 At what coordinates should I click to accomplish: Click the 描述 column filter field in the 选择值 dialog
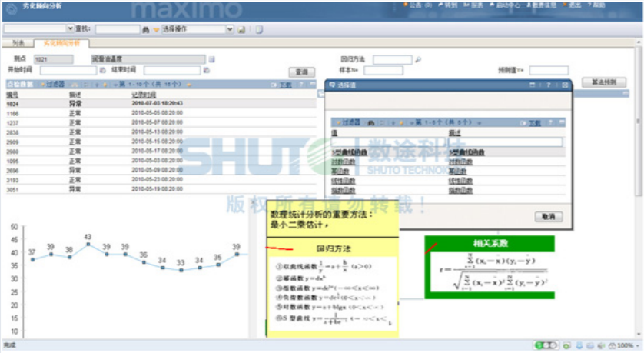pos(506,142)
